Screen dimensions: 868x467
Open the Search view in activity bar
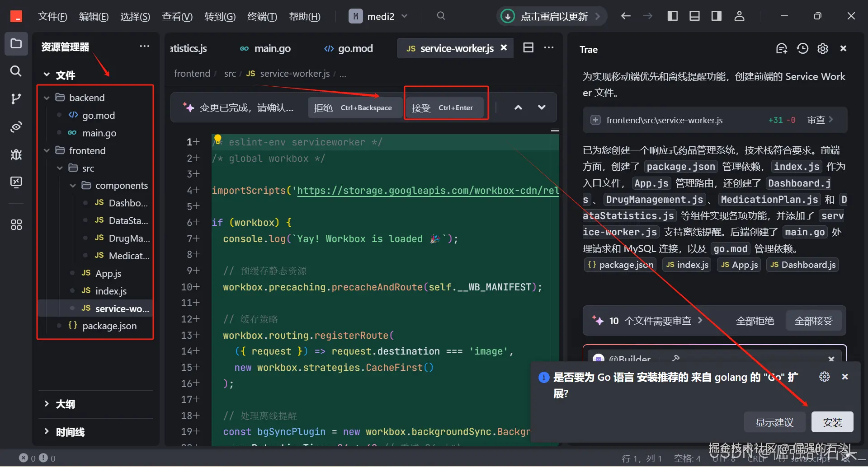[16, 71]
